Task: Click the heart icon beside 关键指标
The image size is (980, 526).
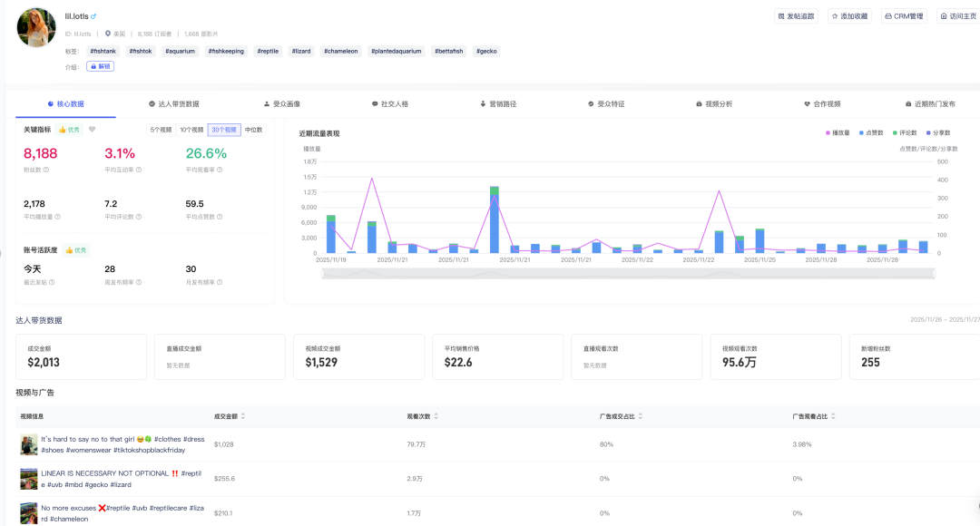Action: point(93,130)
